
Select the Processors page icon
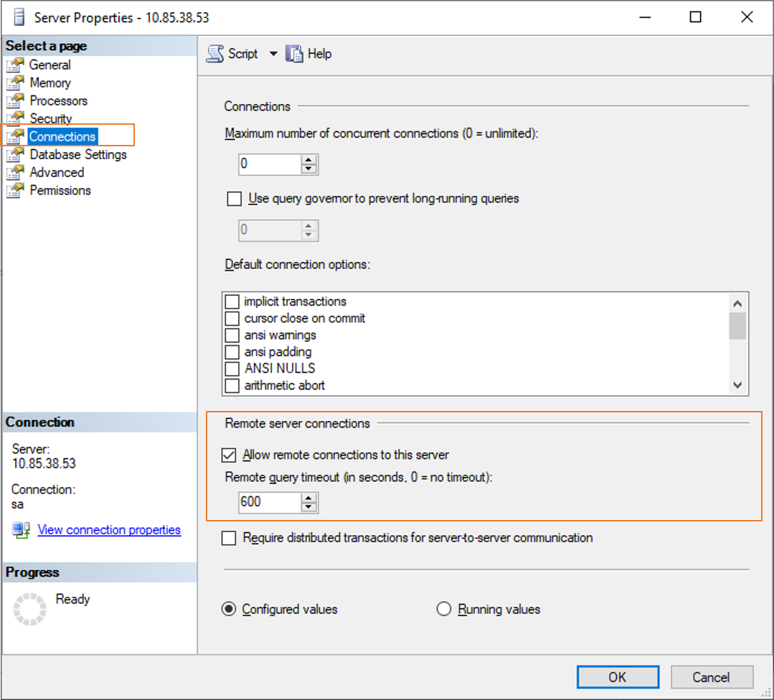tap(15, 100)
